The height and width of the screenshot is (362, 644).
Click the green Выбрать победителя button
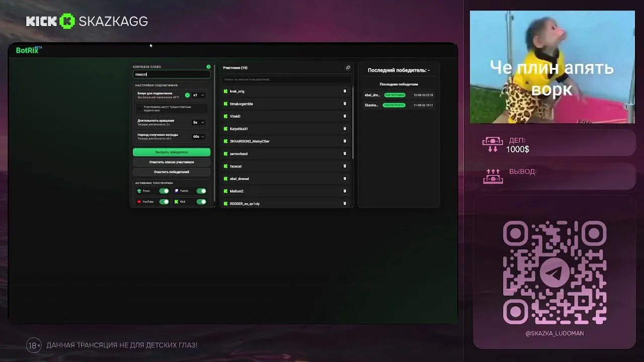(172, 152)
